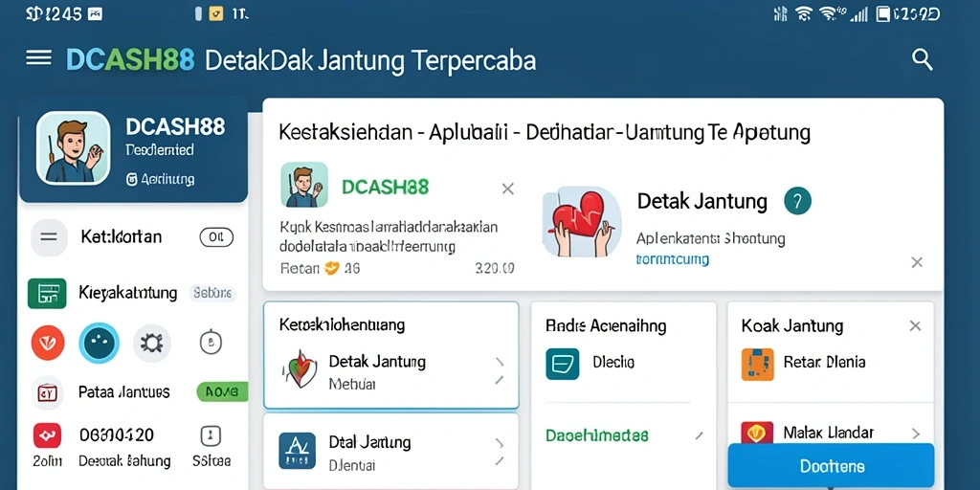Dismiss the DCASH88 card using its X
This screenshot has width=980, height=490.
pos(508,189)
